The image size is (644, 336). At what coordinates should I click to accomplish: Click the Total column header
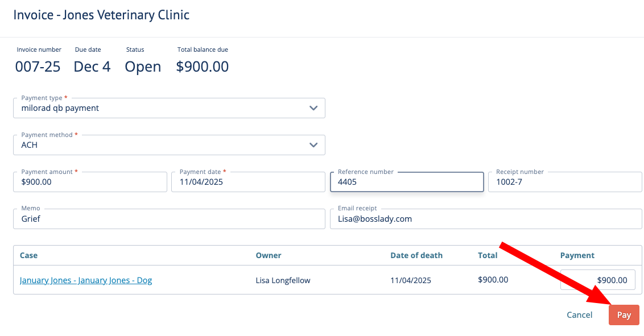click(488, 255)
